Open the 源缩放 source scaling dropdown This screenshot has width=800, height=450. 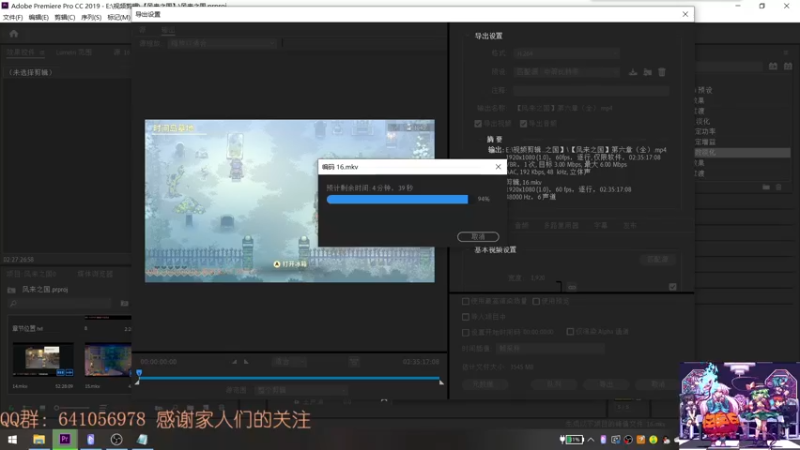(x=222, y=44)
